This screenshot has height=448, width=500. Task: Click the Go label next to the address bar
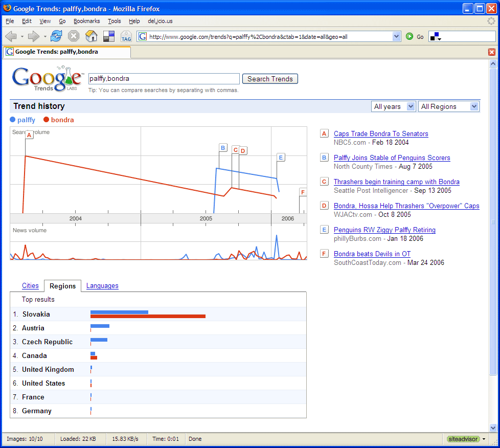[x=420, y=37]
